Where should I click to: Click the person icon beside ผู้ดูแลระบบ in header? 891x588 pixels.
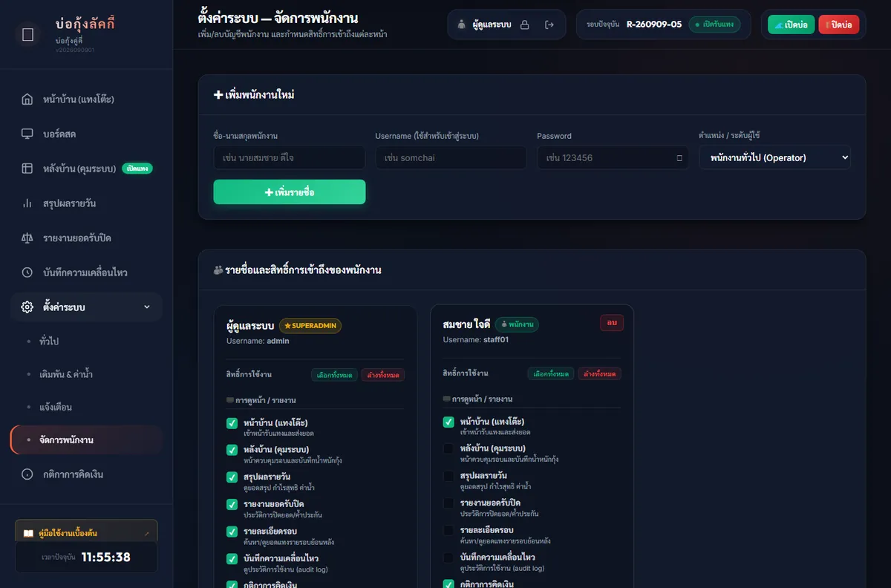tap(462, 25)
